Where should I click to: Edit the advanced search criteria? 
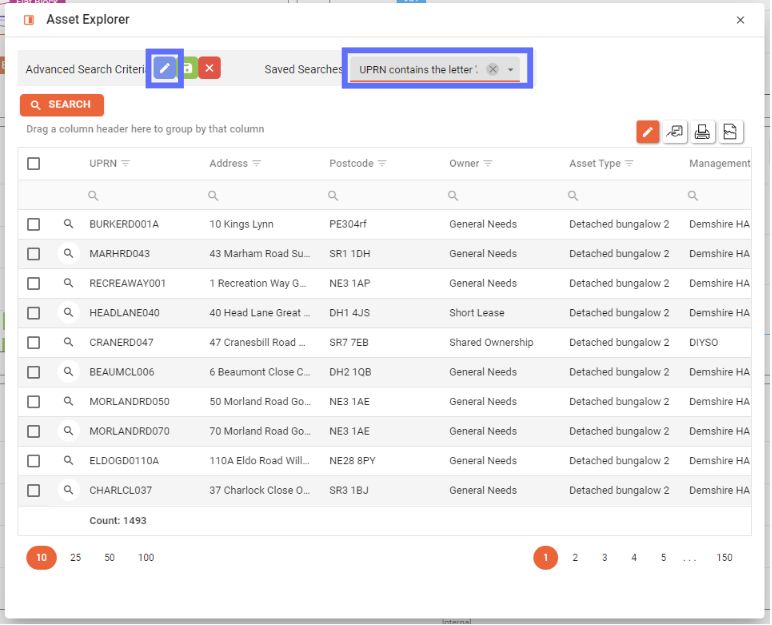(x=165, y=68)
